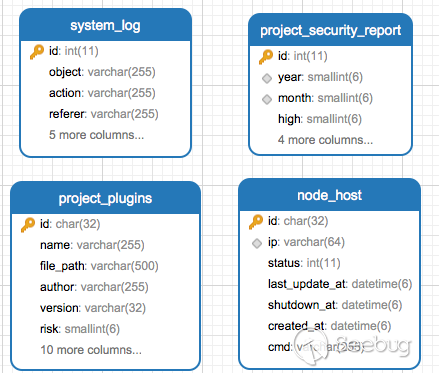Click the Seebug watermark logo
The height and width of the screenshot is (373, 439).
(353, 347)
